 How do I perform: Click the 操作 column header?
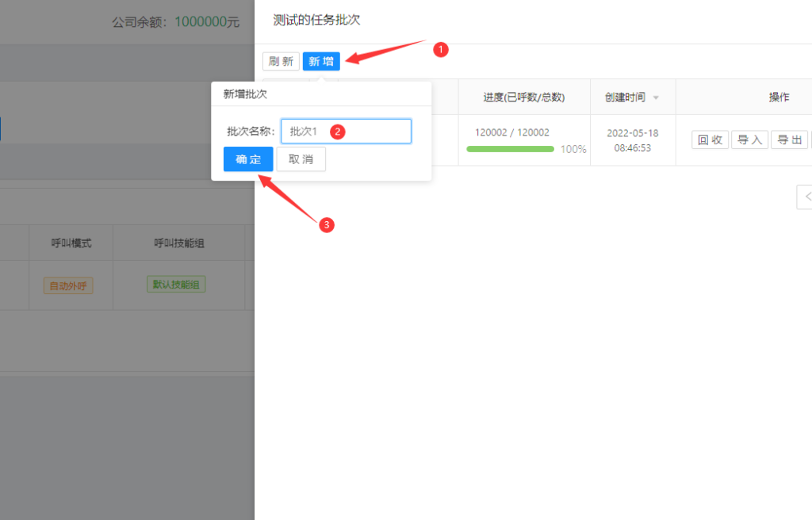click(x=779, y=97)
